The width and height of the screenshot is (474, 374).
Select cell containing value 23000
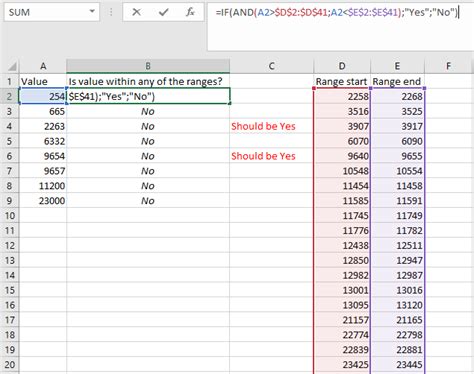tap(43, 201)
